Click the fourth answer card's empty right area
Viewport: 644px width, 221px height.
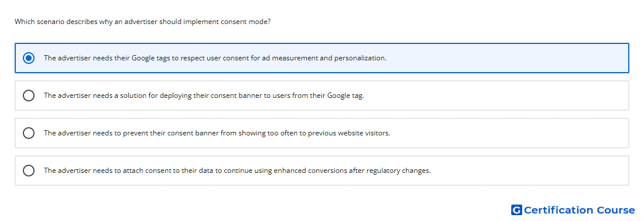point(530,171)
